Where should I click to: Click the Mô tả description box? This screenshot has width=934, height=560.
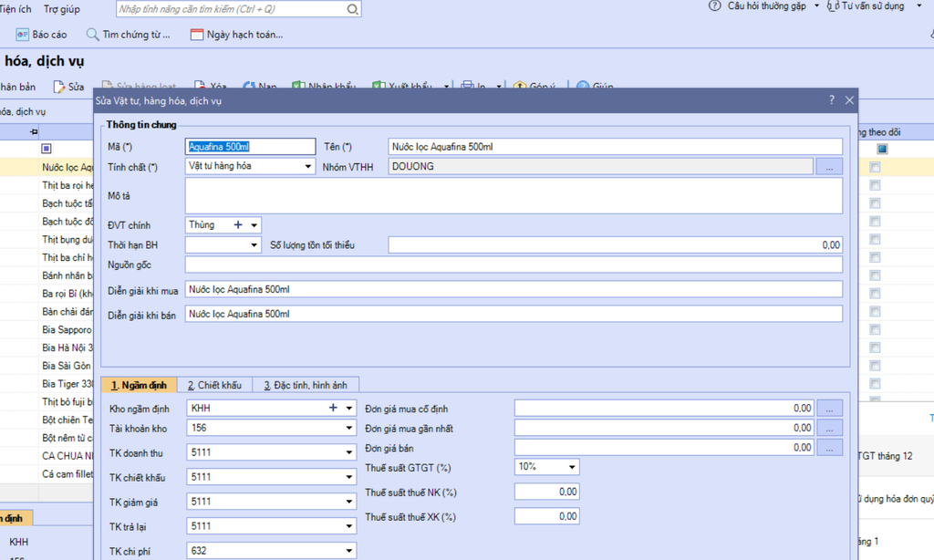[514, 195]
